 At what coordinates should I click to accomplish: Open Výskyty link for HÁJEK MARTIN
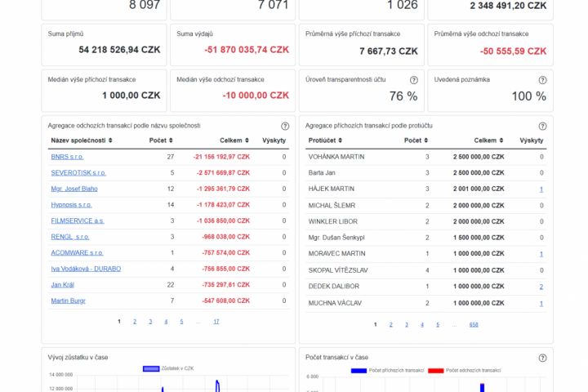pyautogui.click(x=541, y=189)
